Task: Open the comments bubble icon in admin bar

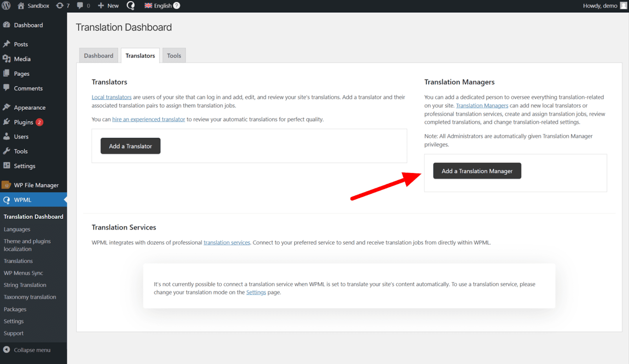Action: 80,6
